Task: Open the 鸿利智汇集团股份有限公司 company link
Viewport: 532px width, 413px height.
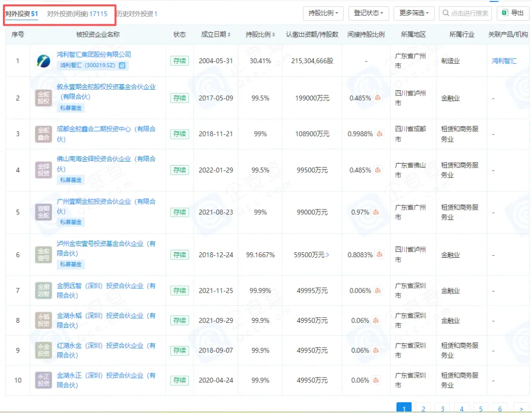Action: pyautogui.click(x=94, y=54)
